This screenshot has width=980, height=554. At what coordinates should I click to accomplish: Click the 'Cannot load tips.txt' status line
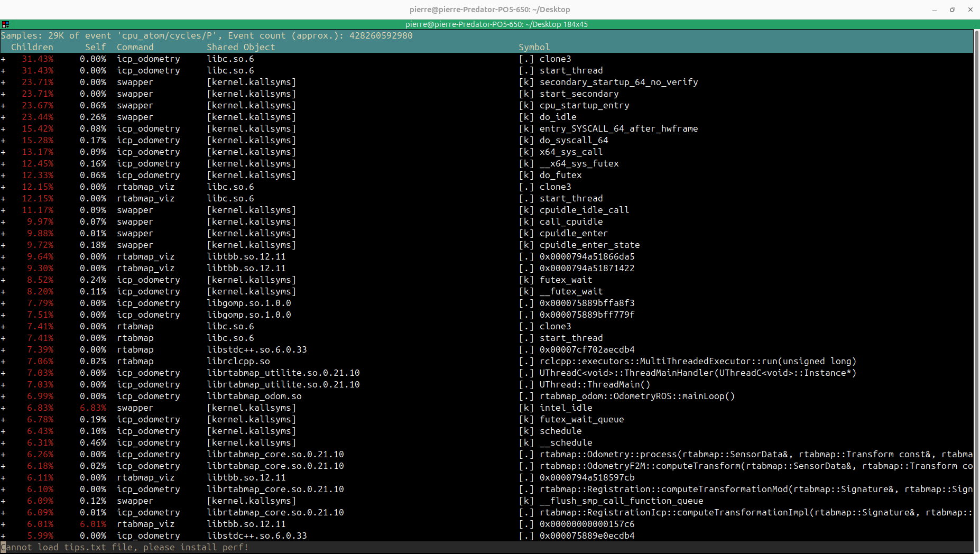pyautogui.click(x=125, y=547)
